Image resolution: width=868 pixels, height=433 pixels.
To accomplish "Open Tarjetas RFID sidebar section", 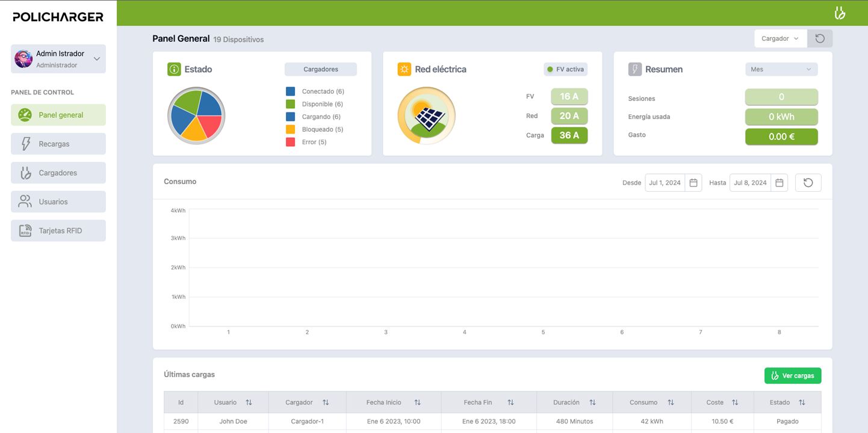I will (x=58, y=230).
